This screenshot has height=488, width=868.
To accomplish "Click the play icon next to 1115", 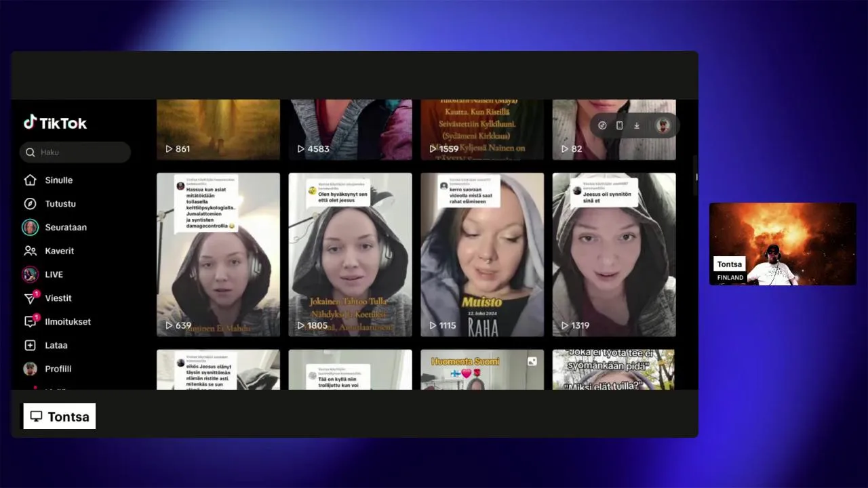I will [433, 325].
